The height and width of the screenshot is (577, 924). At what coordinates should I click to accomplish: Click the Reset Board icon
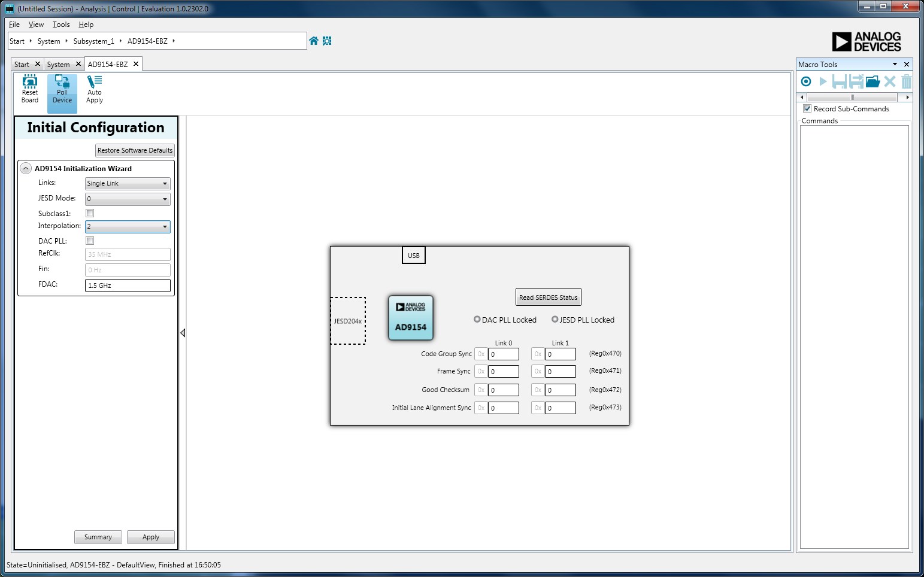click(30, 89)
